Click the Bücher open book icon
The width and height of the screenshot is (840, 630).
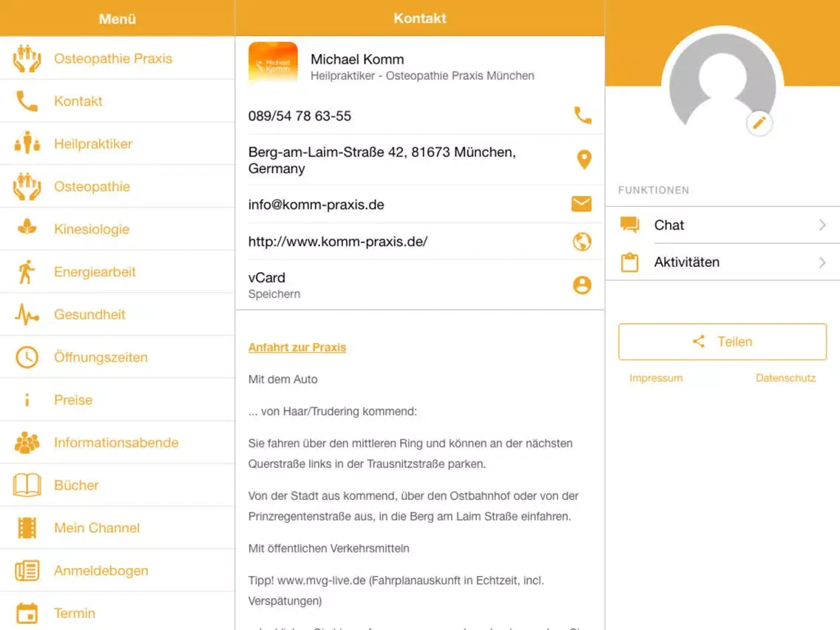(27, 485)
